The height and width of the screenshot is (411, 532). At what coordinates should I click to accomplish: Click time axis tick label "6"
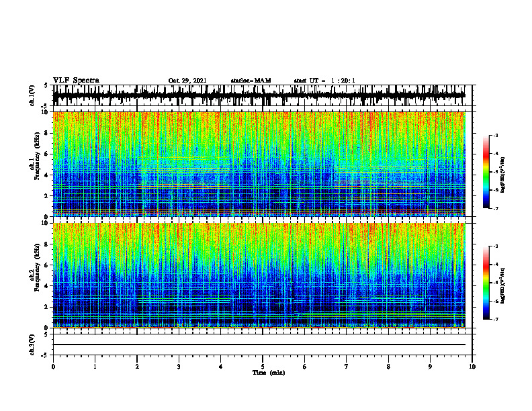305,367
